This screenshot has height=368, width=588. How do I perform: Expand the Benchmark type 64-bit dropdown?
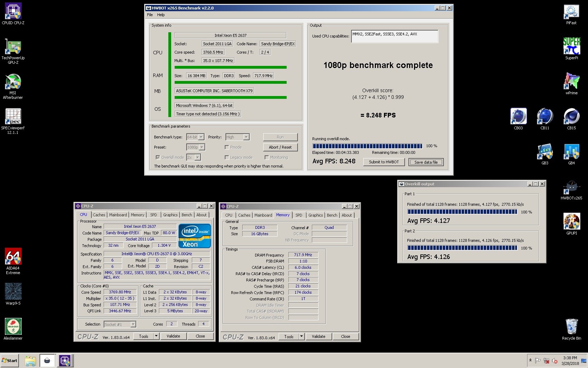[x=201, y=137]
